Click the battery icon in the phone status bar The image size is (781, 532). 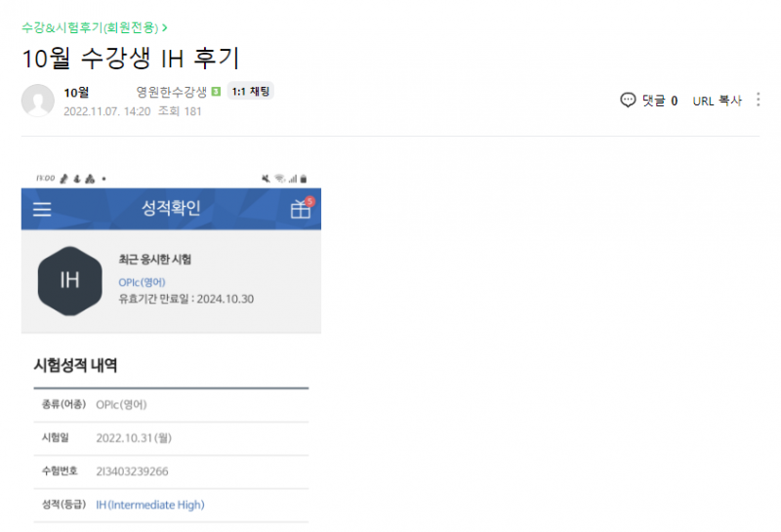pyautogui.click(x=304, y=179)
